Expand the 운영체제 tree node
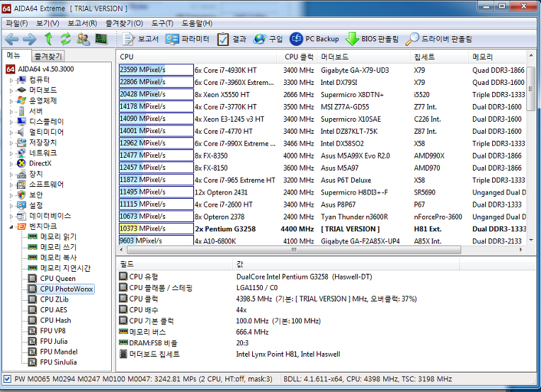 11,101
